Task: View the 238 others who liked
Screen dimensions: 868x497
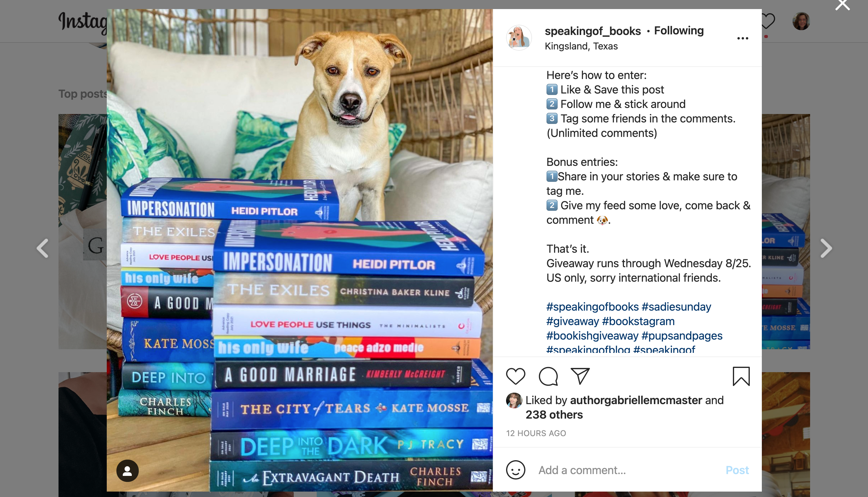Action: (554, 414)
